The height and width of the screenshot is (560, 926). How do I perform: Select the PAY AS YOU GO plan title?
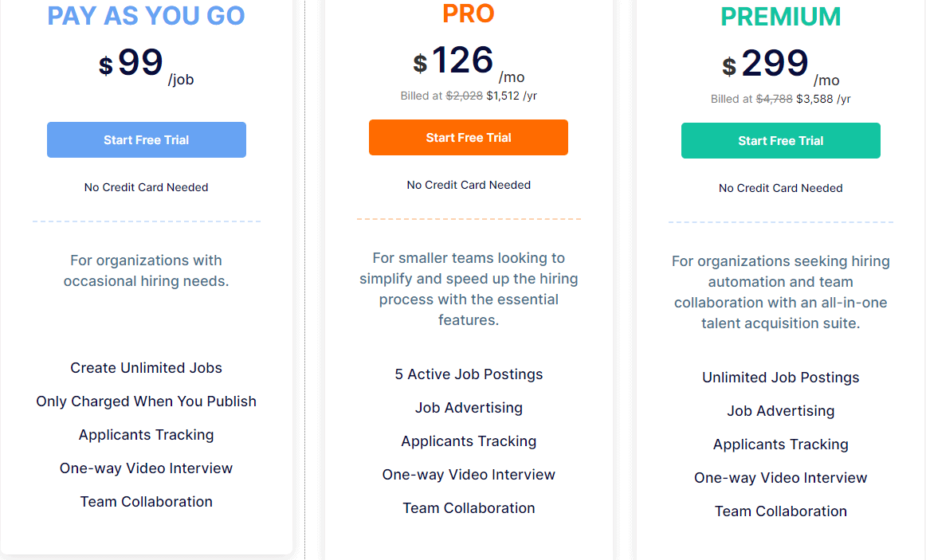click(x=146, y=15)
